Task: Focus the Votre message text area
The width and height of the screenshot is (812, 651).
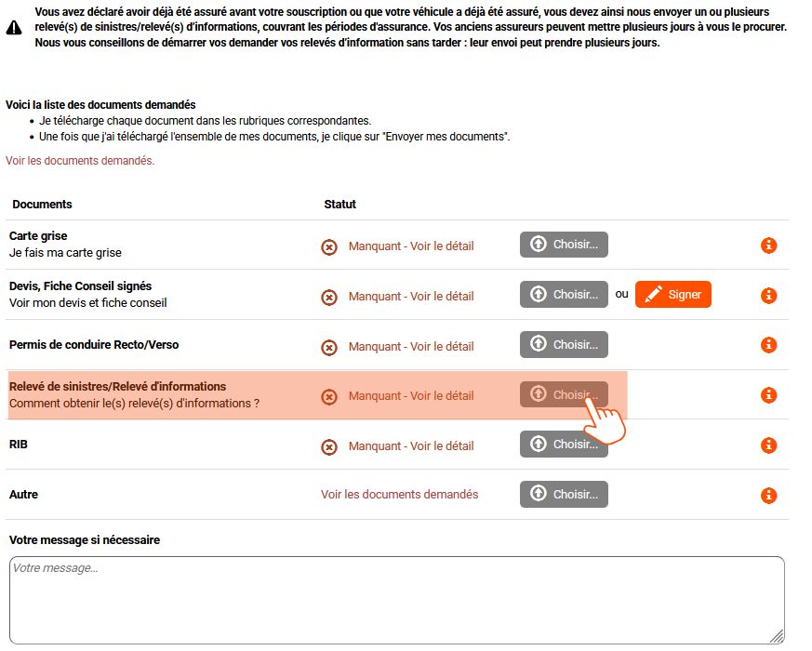Action: point(396,600)
